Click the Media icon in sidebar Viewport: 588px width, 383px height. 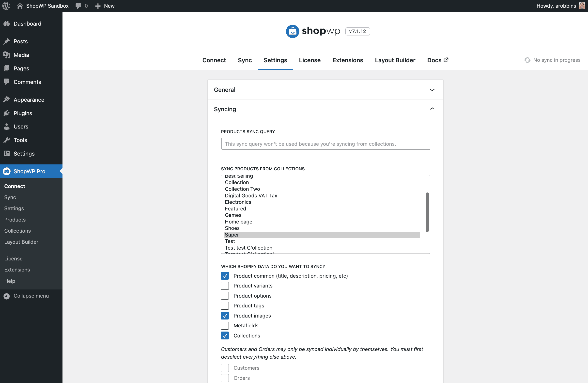pos(7,55)
